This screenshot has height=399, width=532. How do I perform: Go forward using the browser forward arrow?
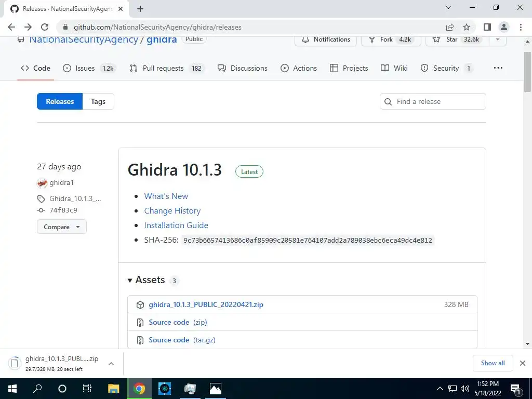[x=28, y=27]
